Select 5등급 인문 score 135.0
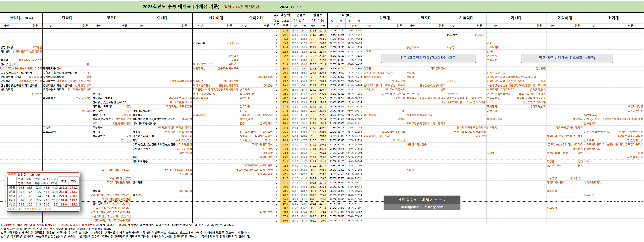 click(x=74, y=204)
